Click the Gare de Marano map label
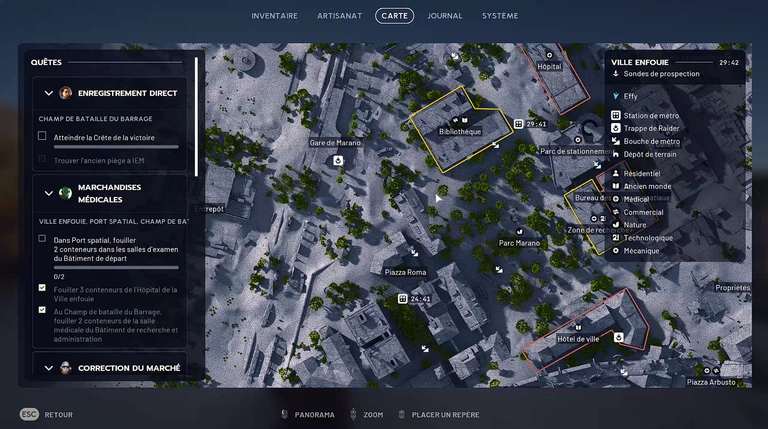The height and width of the screenshot is (429, 768). (335, 143)
